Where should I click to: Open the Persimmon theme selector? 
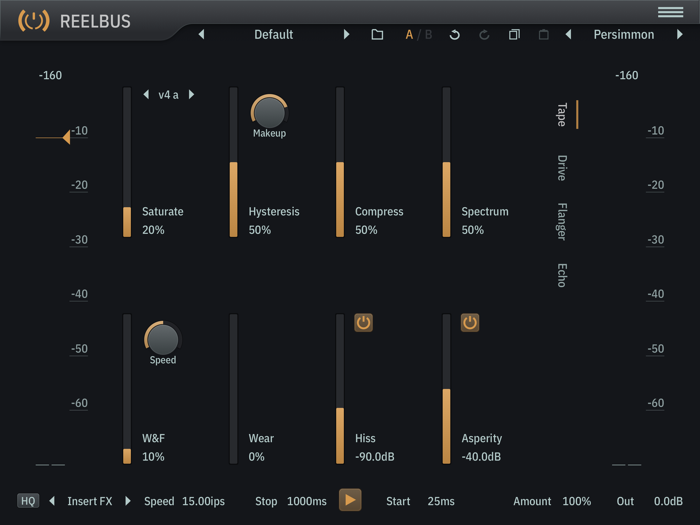tap(624, 34)
